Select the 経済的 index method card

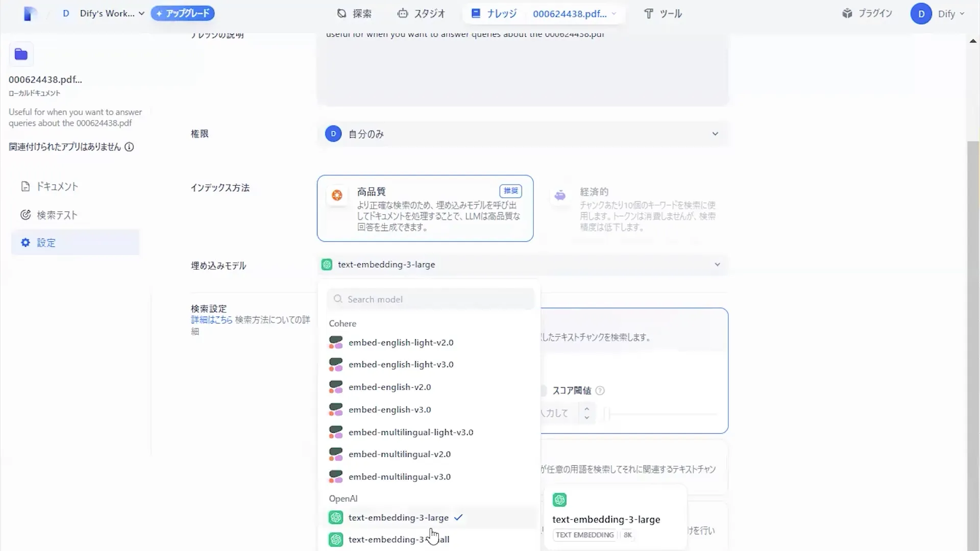coord(635,209)
